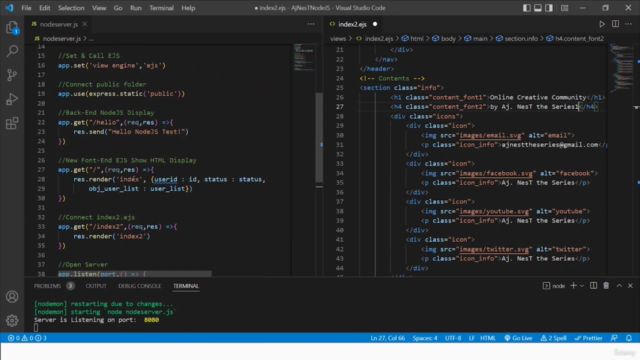This screenshot has width=640, height=360.
Task: Click the VS Code logo icon
Action: pos(9,8)
